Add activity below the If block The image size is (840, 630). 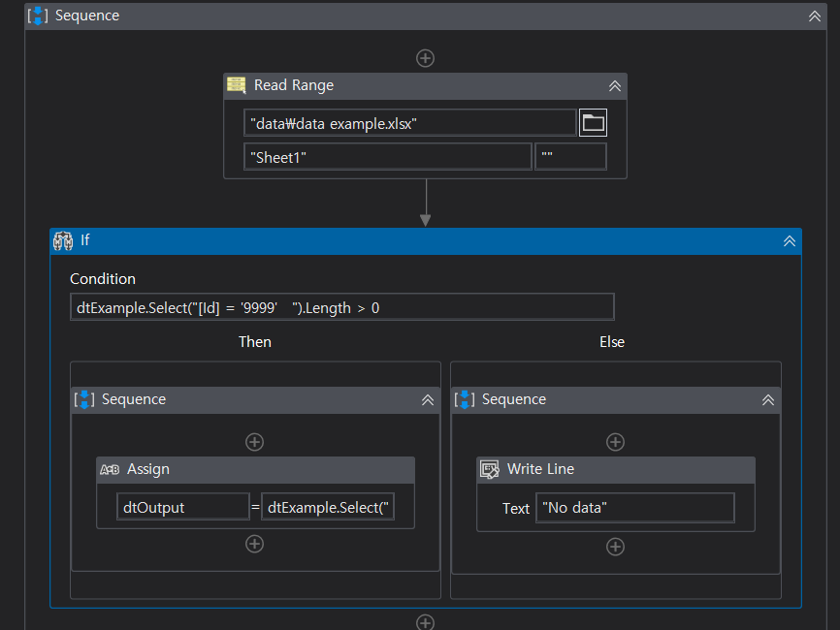tap(426, 622)
